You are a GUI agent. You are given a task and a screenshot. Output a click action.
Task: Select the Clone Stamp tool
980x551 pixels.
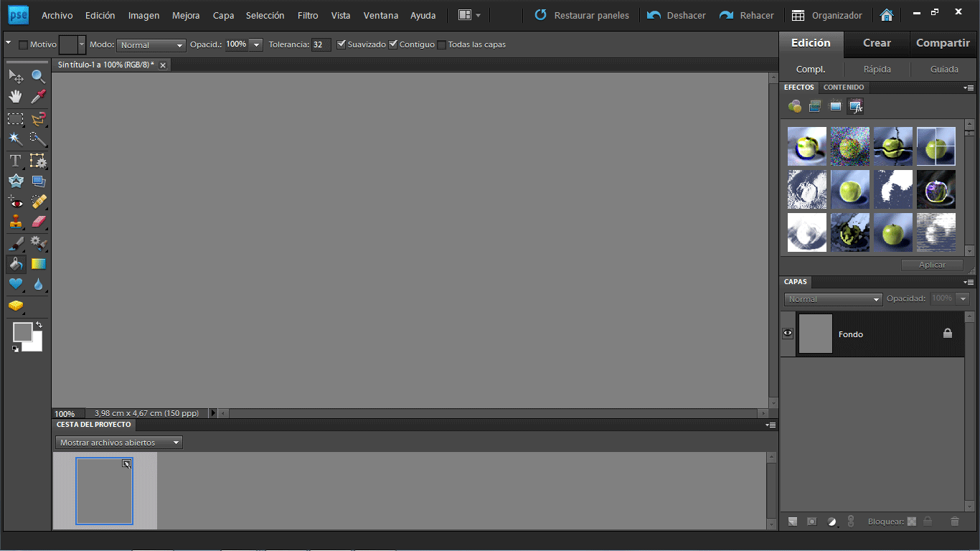[15, 222]
